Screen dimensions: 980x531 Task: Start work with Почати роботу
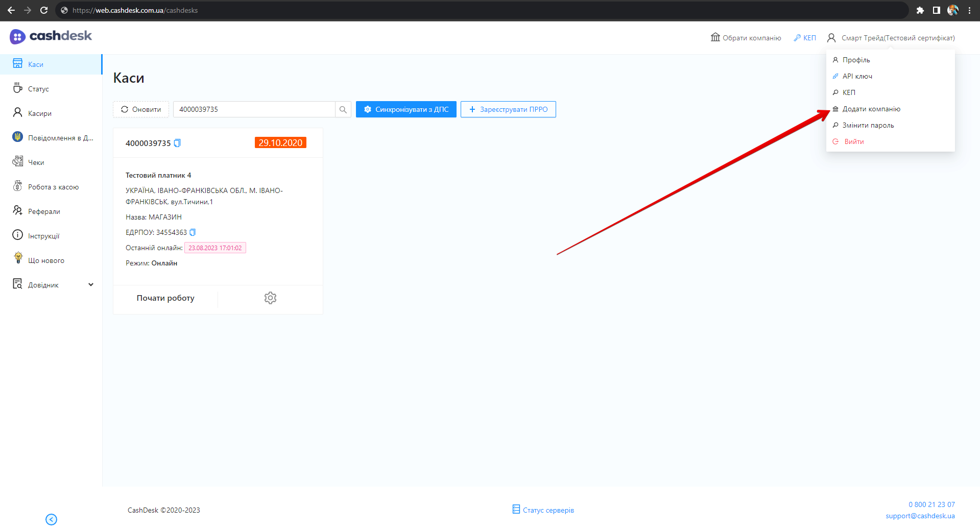165,298
